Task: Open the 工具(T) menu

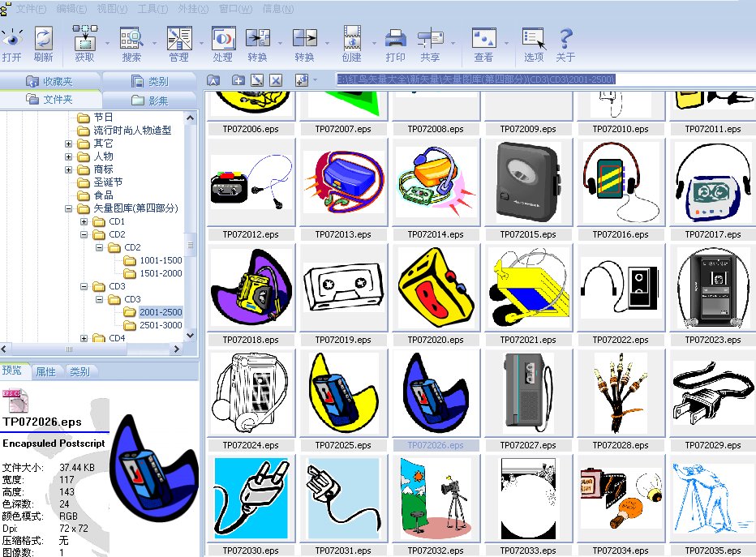Action: [x=152, y=9]
